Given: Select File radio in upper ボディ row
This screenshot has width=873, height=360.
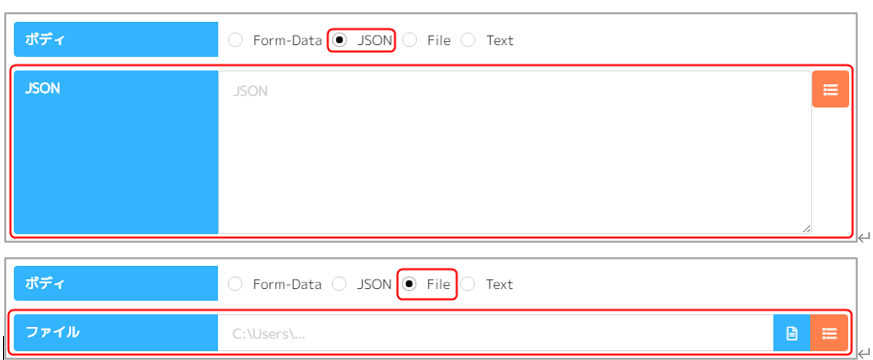Looking at the screenshot, I should pyautogui.click(x=410, y=40).
